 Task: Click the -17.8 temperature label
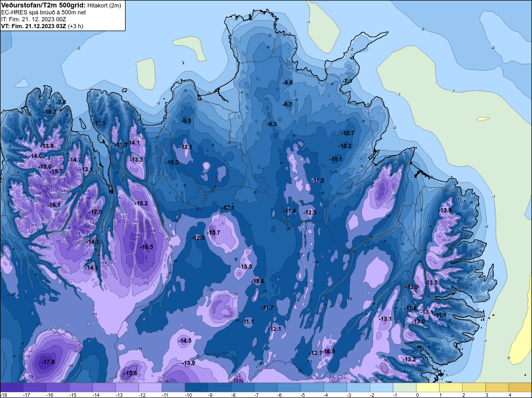pos(48,362)
